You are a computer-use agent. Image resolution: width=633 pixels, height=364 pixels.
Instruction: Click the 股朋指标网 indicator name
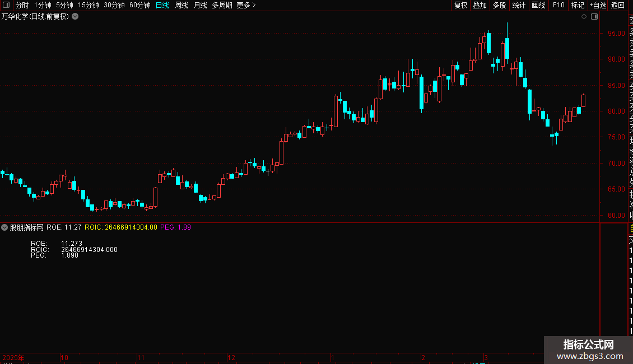point(26,227)
